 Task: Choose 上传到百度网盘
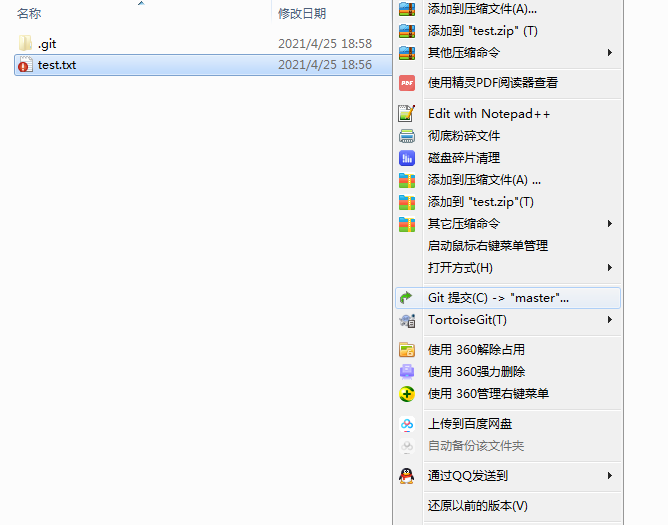tap(509, 424)
